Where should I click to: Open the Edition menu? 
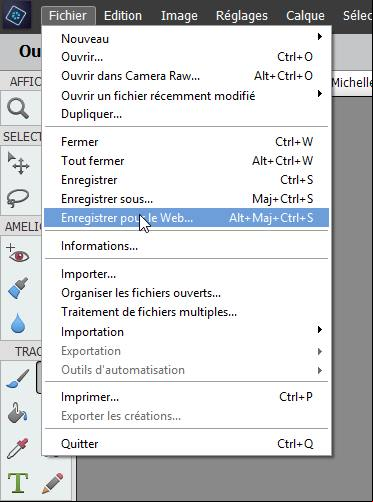click(123, 16)
